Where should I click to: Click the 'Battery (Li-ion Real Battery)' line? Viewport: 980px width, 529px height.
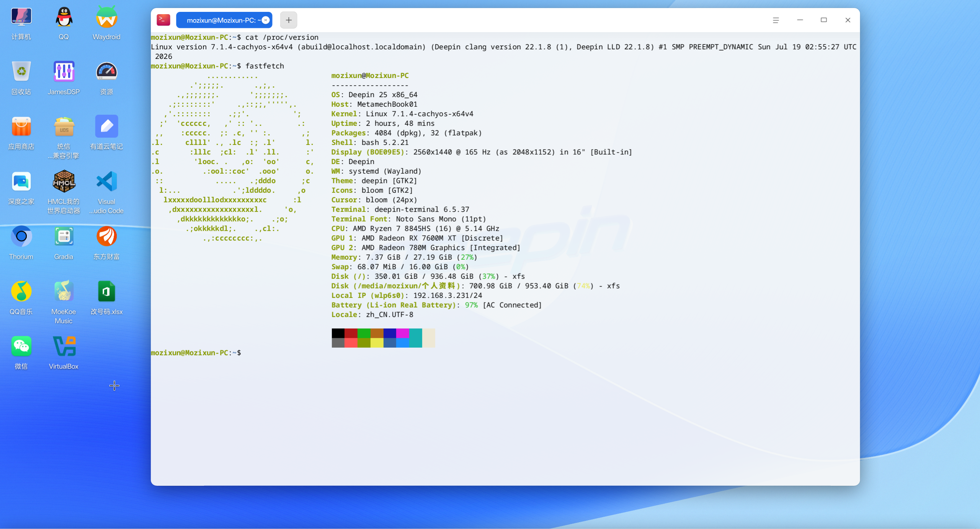(x=437, y=305)
